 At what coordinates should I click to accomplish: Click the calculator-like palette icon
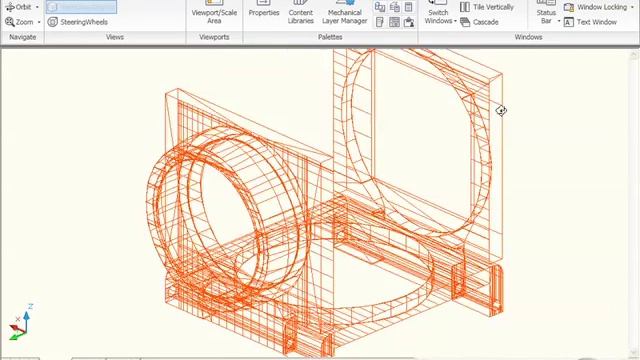pyautogui.click(x=409, y=7)
